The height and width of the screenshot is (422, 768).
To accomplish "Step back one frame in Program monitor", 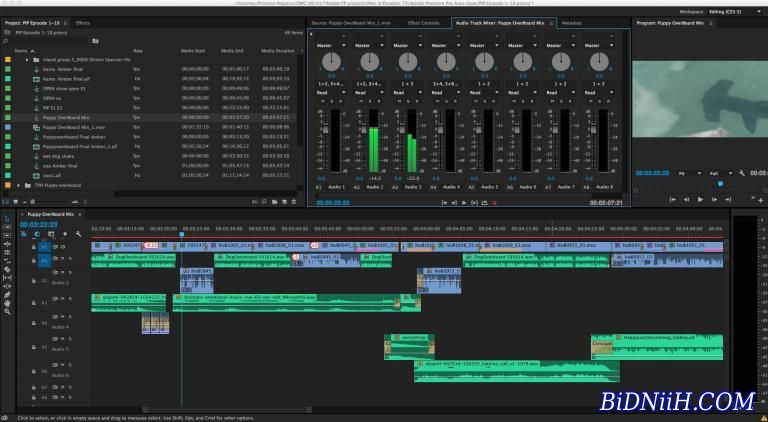I will 686,199.
